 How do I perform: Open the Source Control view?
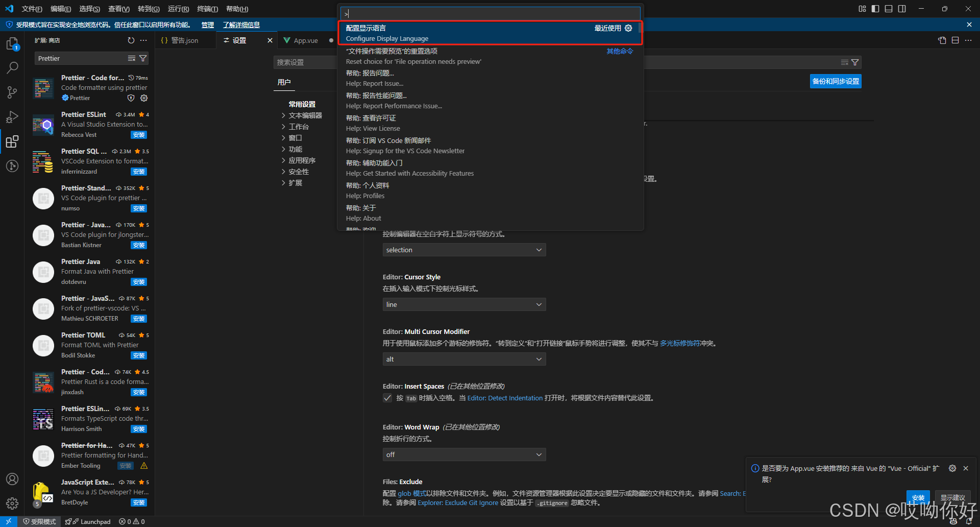(12, 92)
